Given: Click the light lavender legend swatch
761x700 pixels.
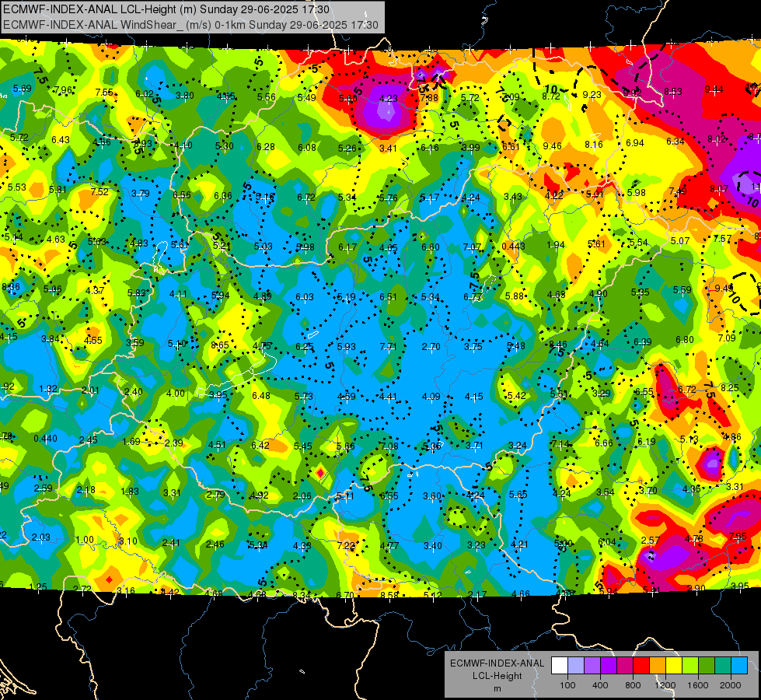Looking at the screenshot, I should point(576,666).
